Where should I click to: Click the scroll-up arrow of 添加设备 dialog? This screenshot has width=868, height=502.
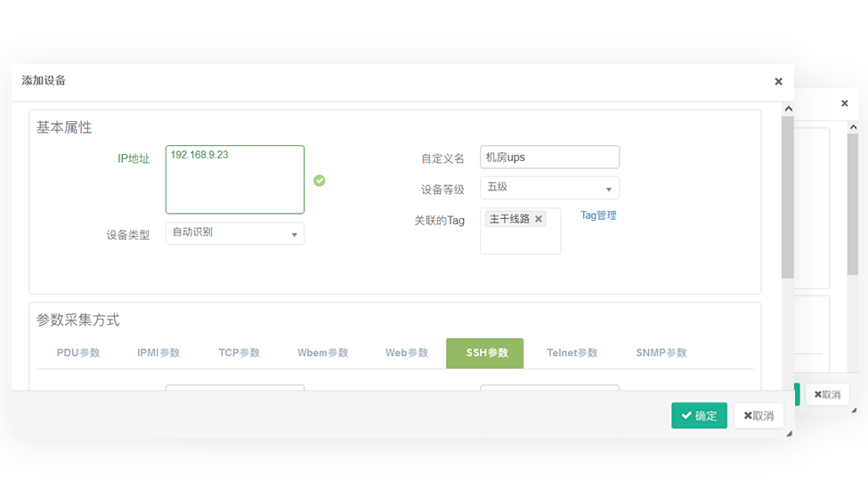click(788, 109)
